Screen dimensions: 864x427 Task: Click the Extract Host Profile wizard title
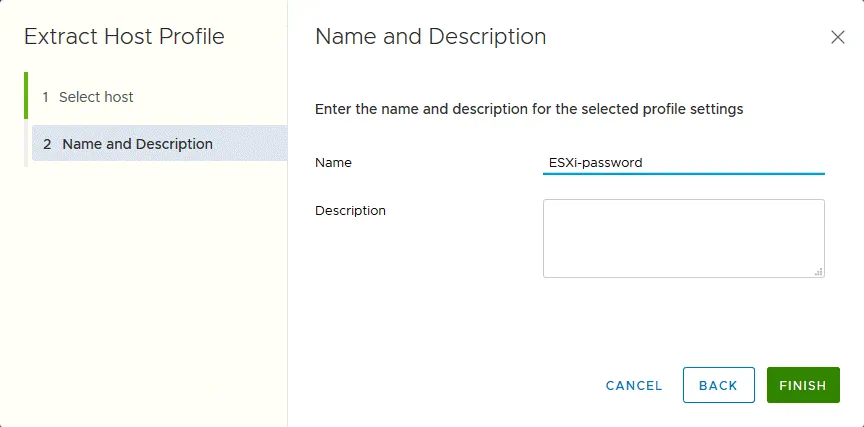point(124,37)
